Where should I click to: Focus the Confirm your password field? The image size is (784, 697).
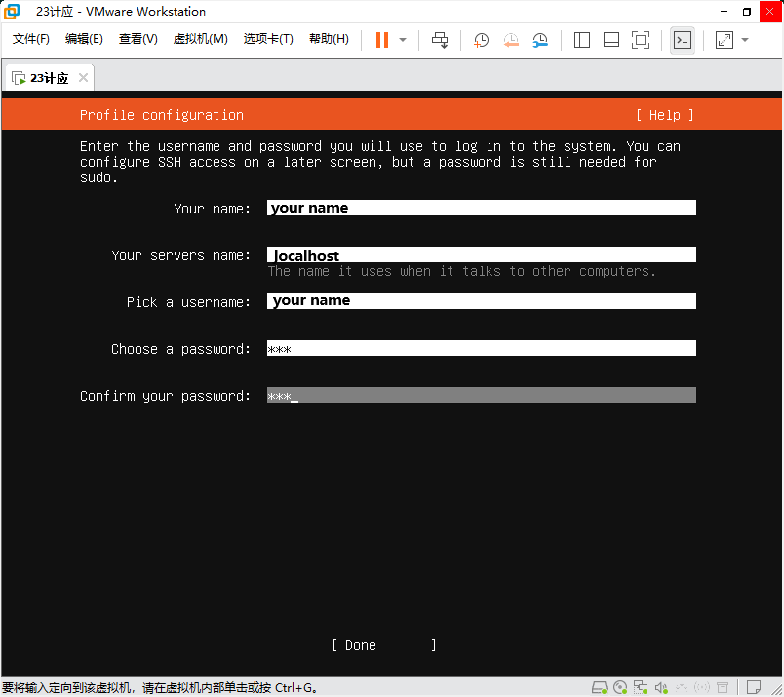pyautogui.click(x=482, y=395)
